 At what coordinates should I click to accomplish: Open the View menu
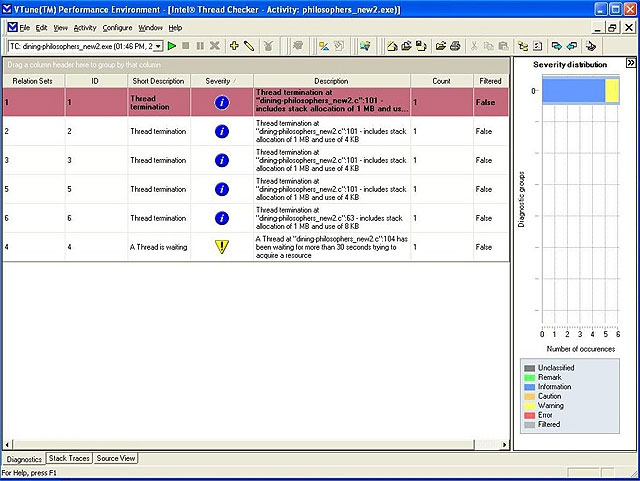tap(60, 28)
